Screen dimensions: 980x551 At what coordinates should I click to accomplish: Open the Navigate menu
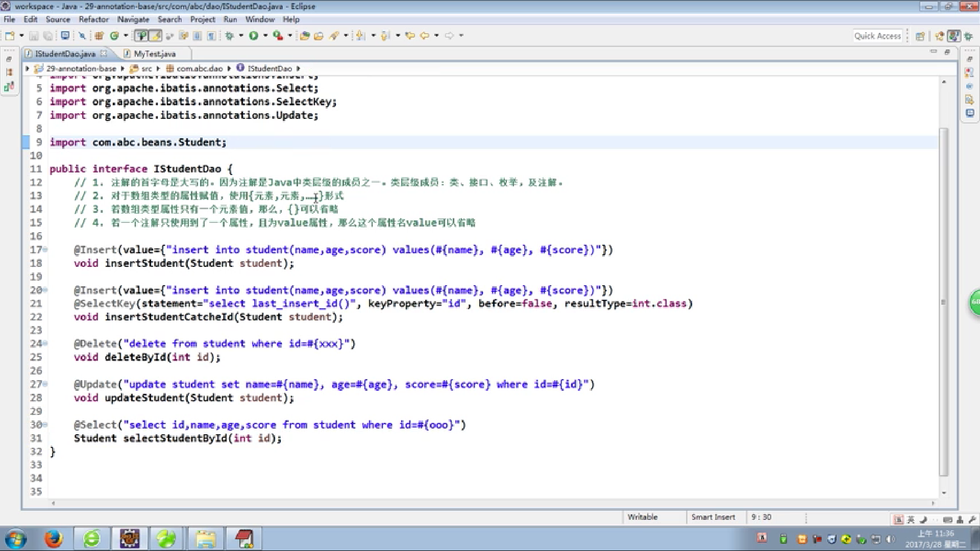[133, 19]
